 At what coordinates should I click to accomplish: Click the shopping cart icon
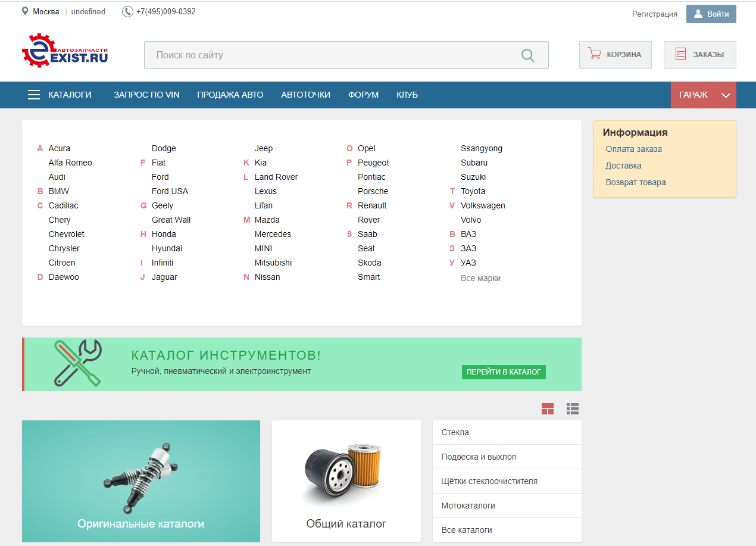[594, 54]
